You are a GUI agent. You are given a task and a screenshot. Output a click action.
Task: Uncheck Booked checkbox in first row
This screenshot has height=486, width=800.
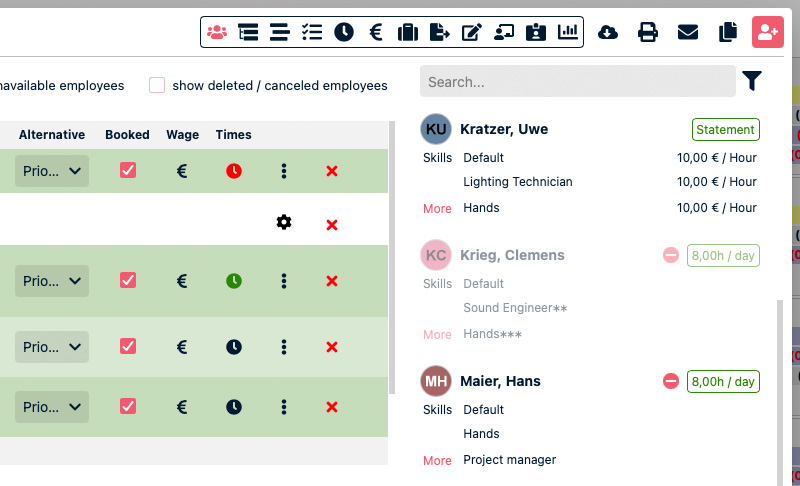point(128,171)
